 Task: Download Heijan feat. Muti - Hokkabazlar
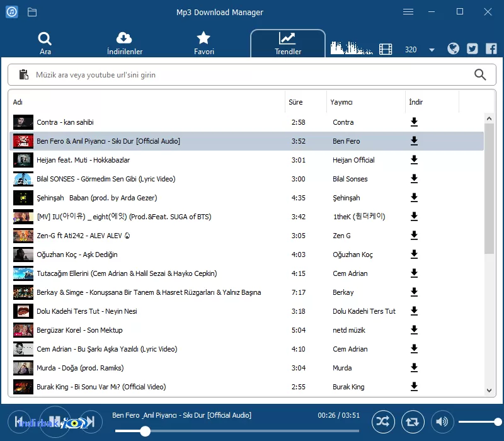point(415,160)
